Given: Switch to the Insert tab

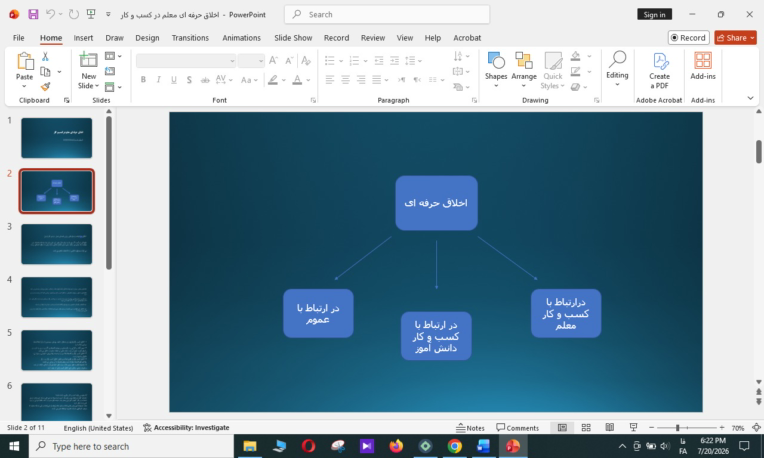Looking at the screenshot, I should pos(83,38).
